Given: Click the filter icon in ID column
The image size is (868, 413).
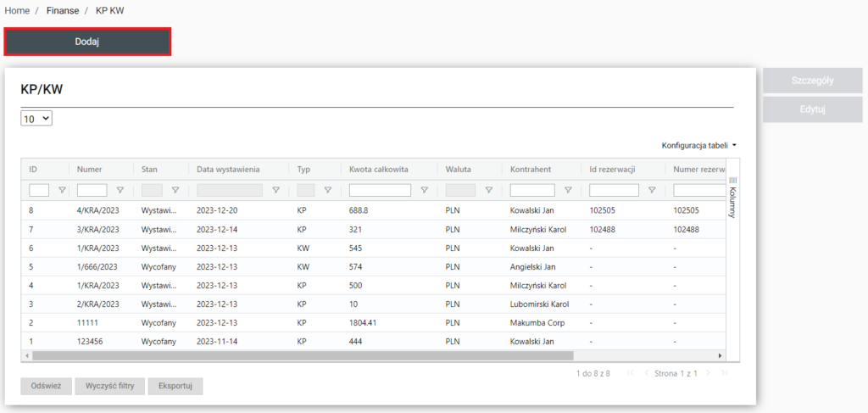Looking at the screenshot, I should point(61,191).
